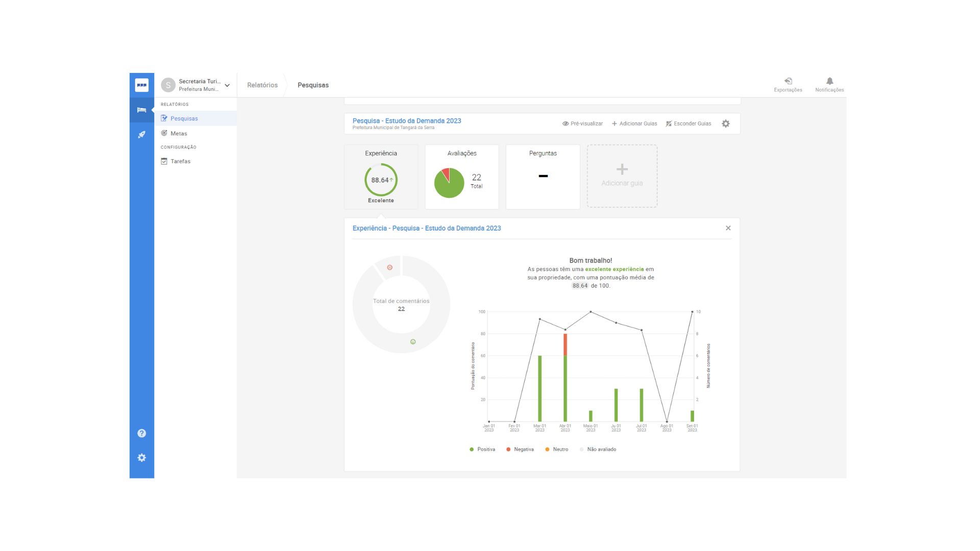Open Tarefas under Configuração
Viewport: 980px width, 551px height.
pos(195,161)
